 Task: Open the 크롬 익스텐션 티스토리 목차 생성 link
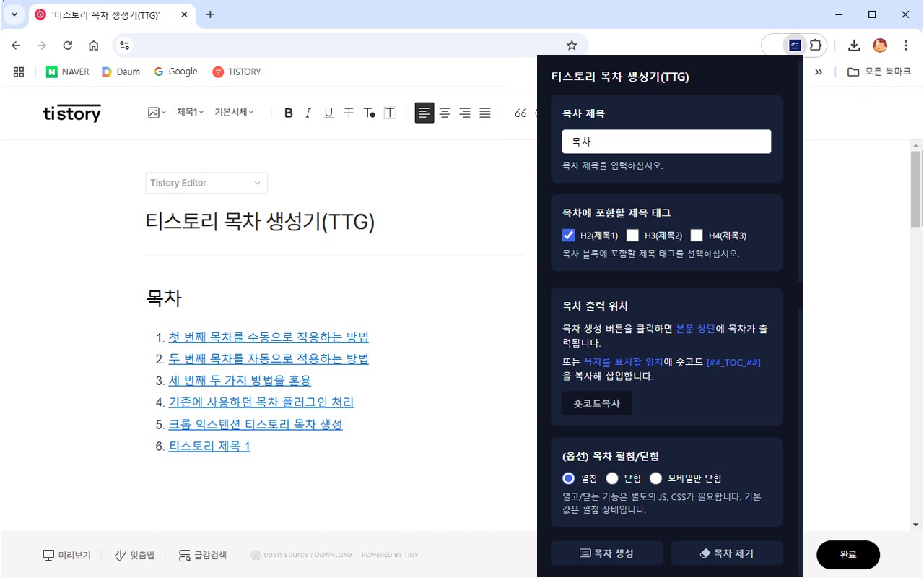click(x=256, y=424)
